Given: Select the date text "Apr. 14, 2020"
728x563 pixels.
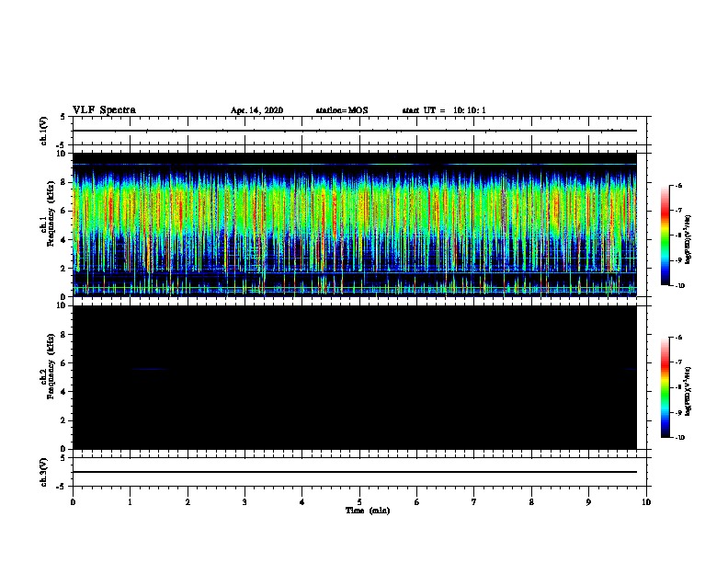Looking at the screenshot, I should coord(256,110).
